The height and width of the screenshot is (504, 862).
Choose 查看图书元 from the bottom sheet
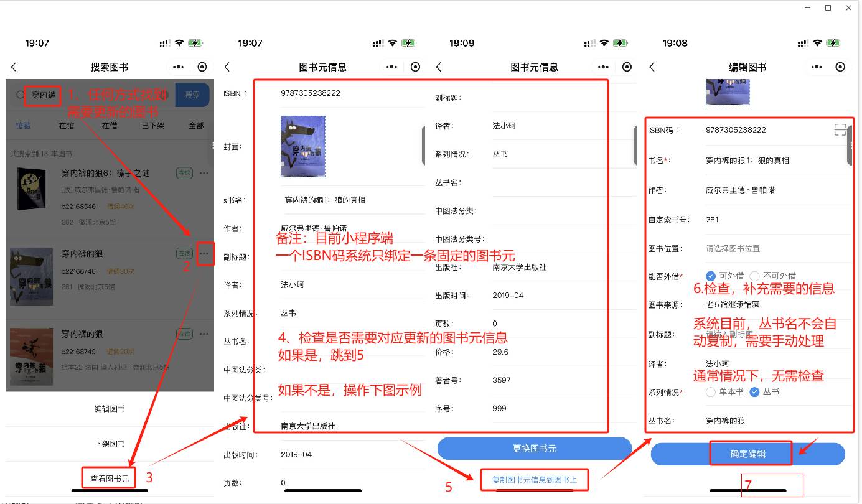(x=110, y=478)
